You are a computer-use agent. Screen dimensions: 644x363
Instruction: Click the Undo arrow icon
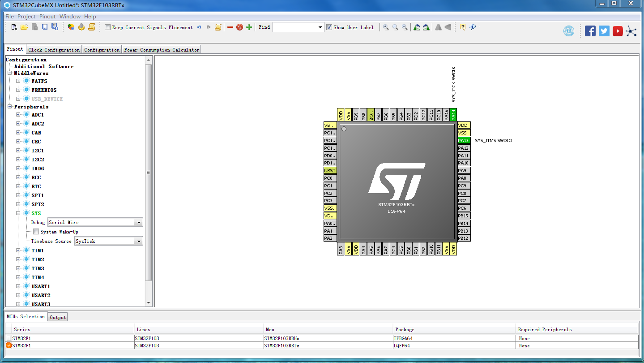(199, 27)
